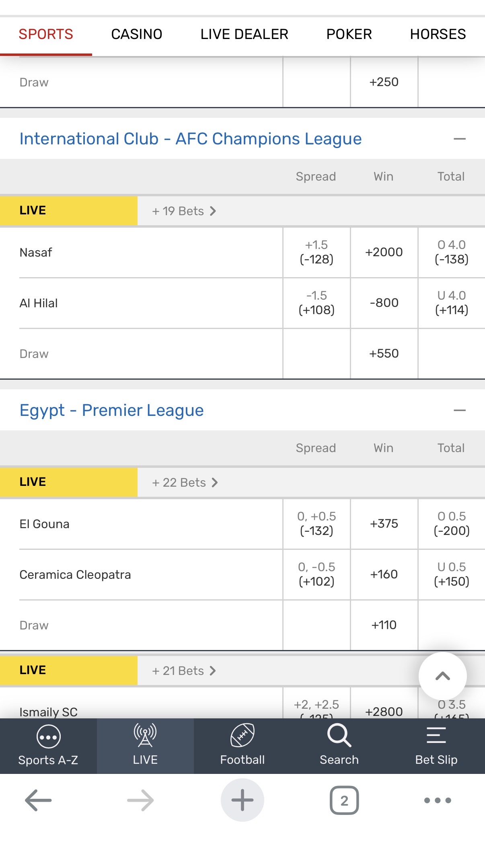The image size is (485, 868).
Task: Expand +22 Bets for El Gouna match
Action: pyautogui.click(x=185, y=483)
